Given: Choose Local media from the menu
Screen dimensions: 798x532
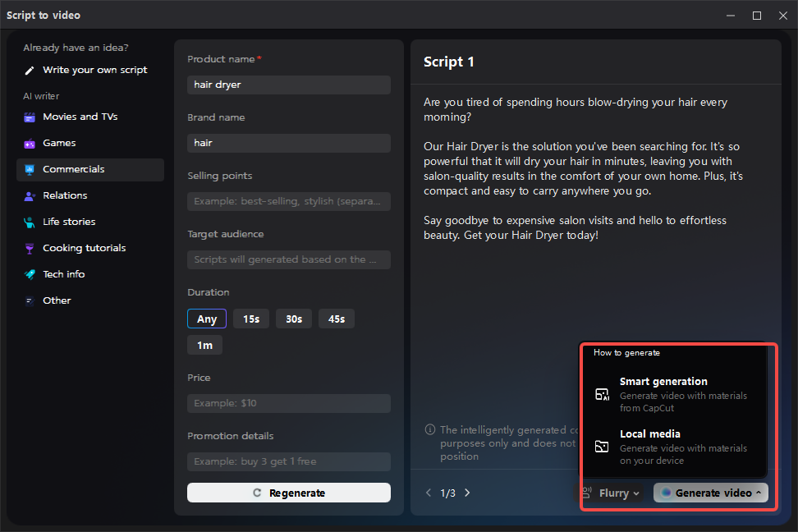Looking at the screenshot, I should click(x=674, y=447).
